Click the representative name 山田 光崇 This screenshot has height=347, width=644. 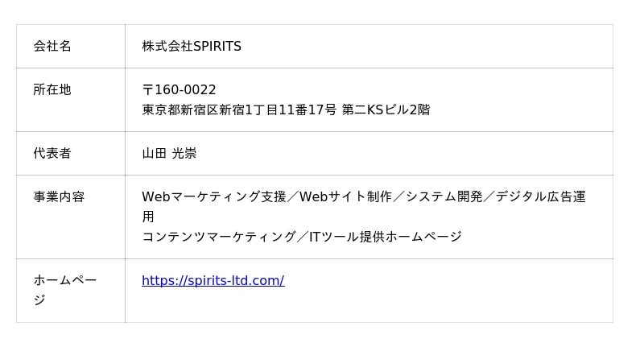click(169, 153)
